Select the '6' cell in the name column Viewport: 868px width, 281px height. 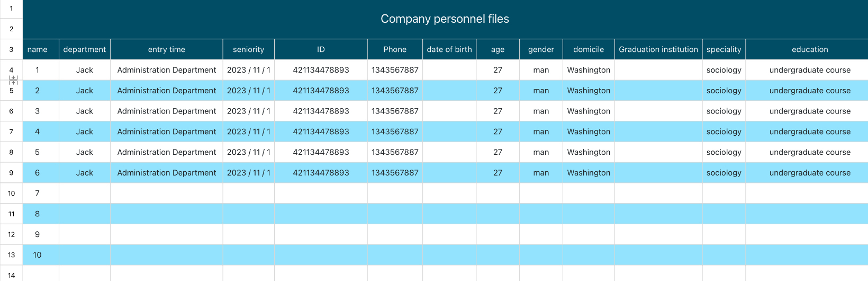[41, 173]
